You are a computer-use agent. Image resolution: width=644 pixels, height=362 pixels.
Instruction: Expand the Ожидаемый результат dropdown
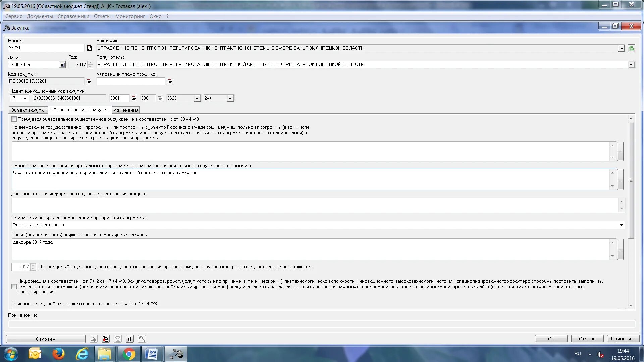621,225
